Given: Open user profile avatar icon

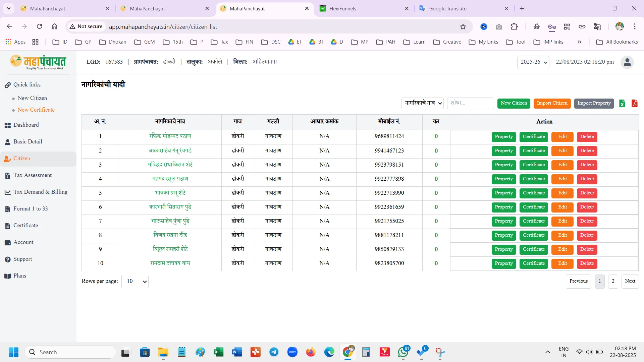Looking at the screenshot, I should (x=627, y=62).
